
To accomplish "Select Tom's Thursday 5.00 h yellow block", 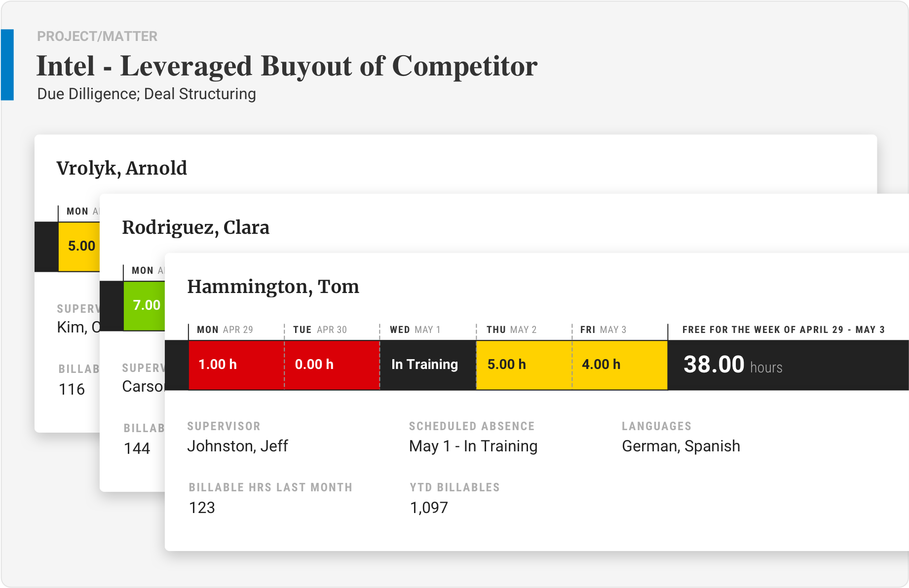I will tap(524, 365).
